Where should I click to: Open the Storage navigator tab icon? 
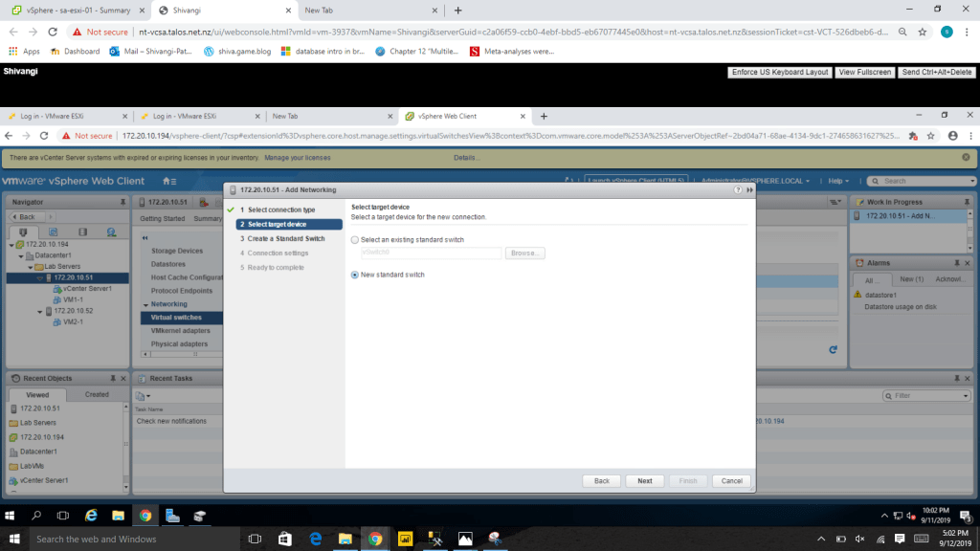pyautogui.click(x=82, y=231)
